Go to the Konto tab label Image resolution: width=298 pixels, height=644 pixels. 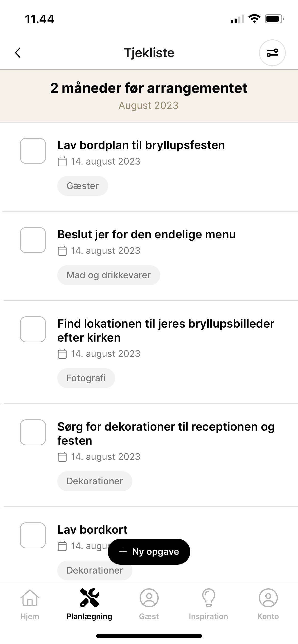(x=268, y=617)
